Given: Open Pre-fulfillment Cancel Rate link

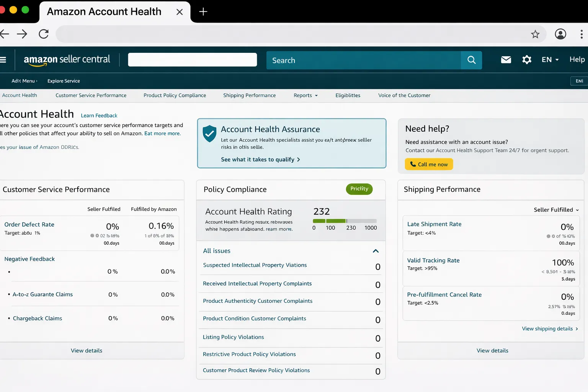Looking at the screenshot, I should pyautogui.click(x=444, y=295).
